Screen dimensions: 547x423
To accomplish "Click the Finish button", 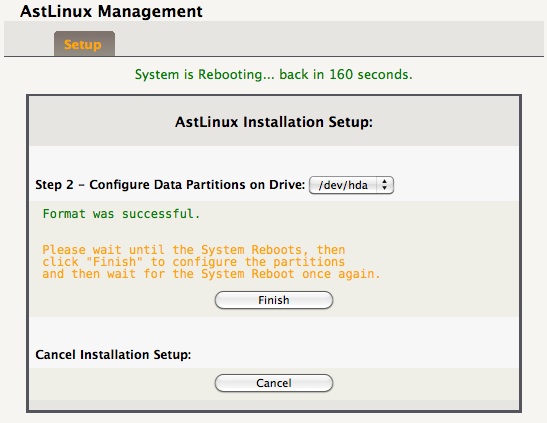I will coord(274,300).
